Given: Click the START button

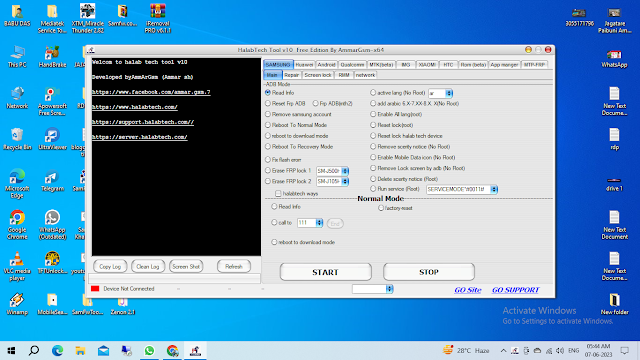Looking at the screenshot, I should click(325, 272).
